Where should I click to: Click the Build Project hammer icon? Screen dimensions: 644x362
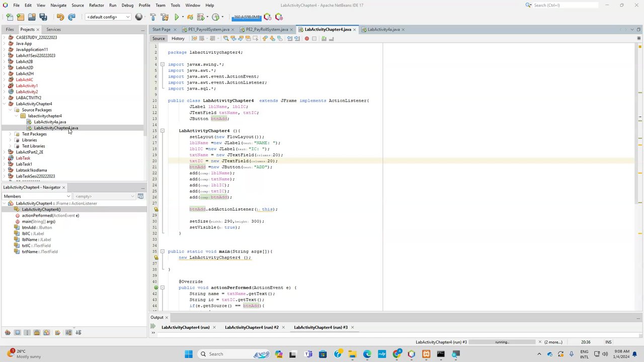pyautogui.click(x=153, y=17)
